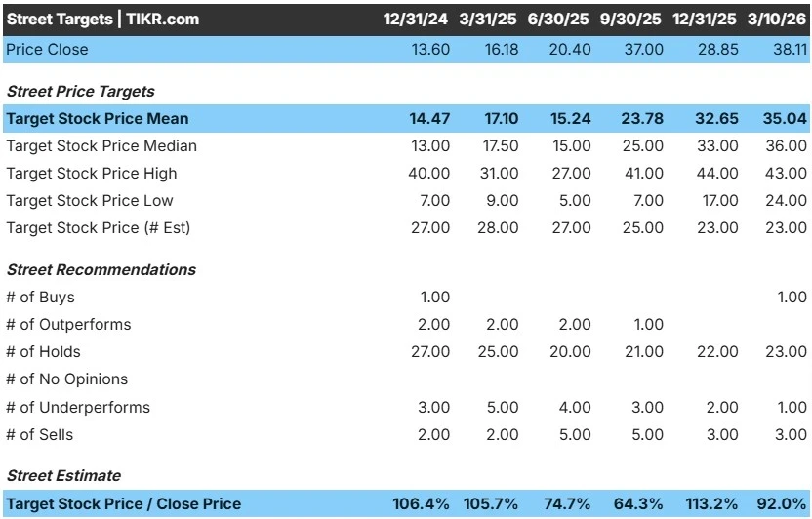Click the Price Close row label
812x519 pixels.
click(47, 49)
